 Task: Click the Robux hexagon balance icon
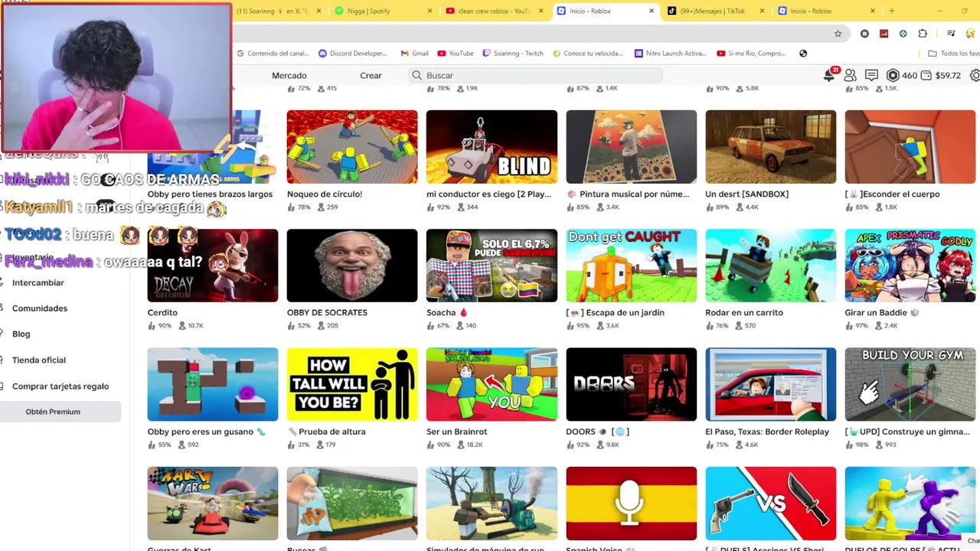(893, 75)
